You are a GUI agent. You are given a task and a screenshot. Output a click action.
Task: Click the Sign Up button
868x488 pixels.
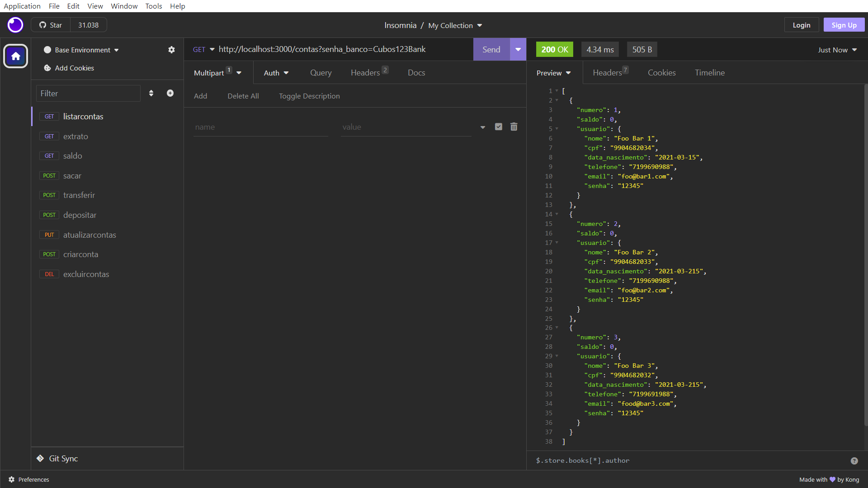click(844, 25)
